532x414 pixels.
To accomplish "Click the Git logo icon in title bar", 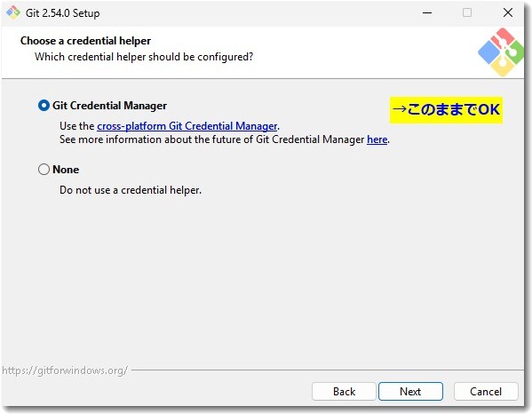I will [x=13, y=13].
